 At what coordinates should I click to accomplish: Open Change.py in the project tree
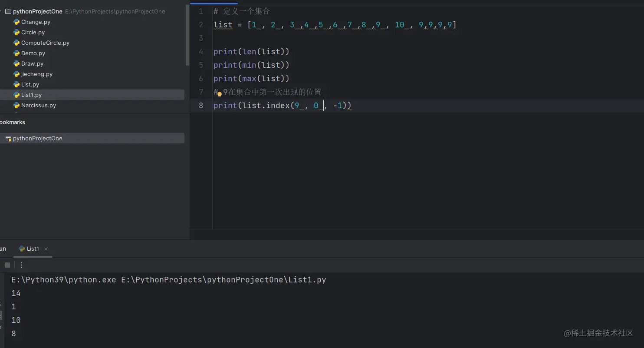tap(36, 22)
